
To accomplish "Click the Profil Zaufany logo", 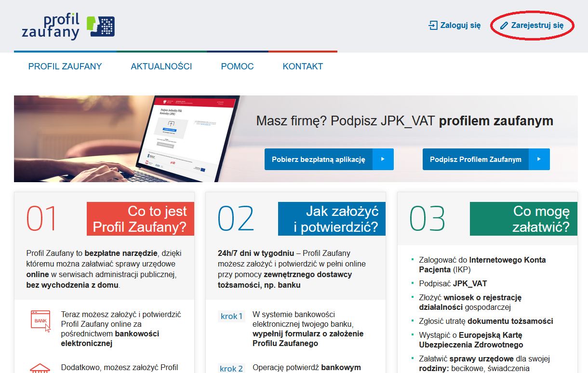I will 68,27.
